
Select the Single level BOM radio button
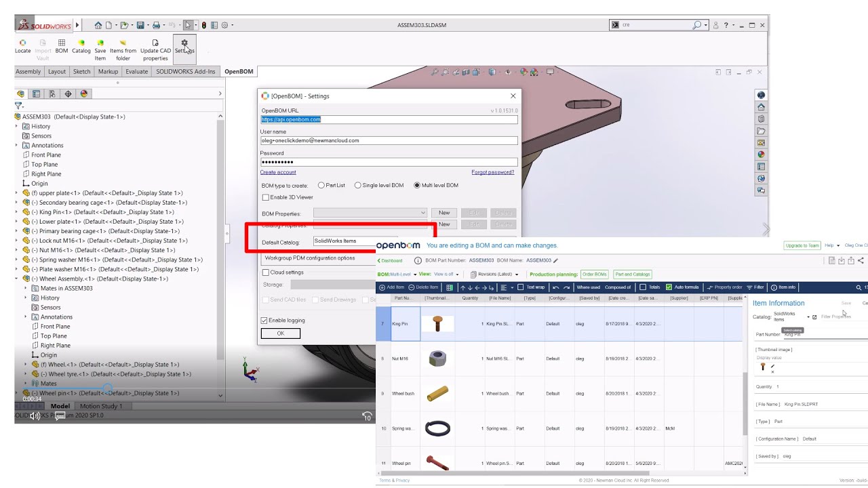point(357,186)
